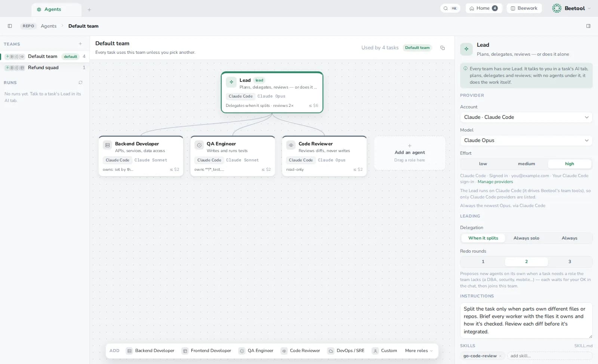
Task: Open the Beetool account menu chevron
Action: tap(589, 9)
